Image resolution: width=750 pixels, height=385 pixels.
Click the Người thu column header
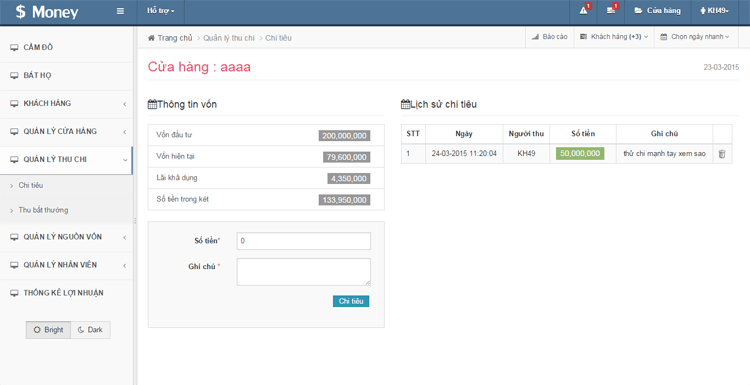coord(526,134)
